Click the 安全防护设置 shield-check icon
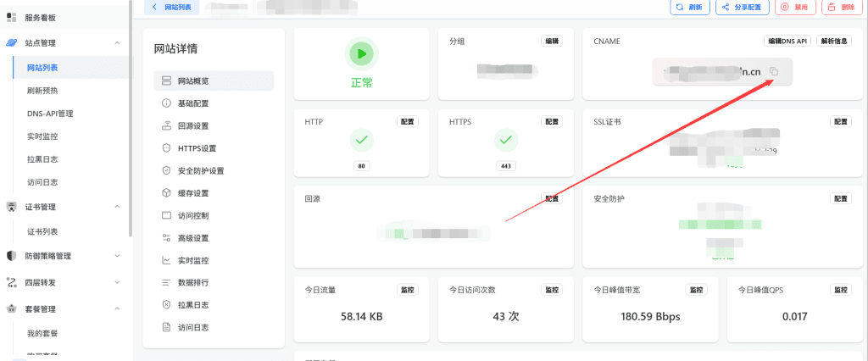This screenshot has width=868, height=361. pos(166,170)
